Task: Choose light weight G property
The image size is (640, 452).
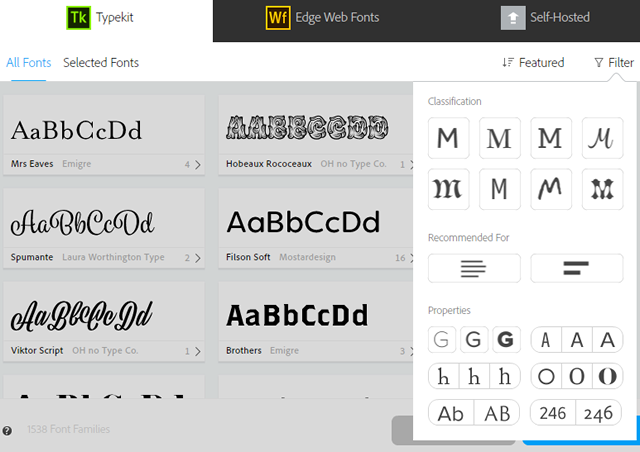Action: coord(442,339)
